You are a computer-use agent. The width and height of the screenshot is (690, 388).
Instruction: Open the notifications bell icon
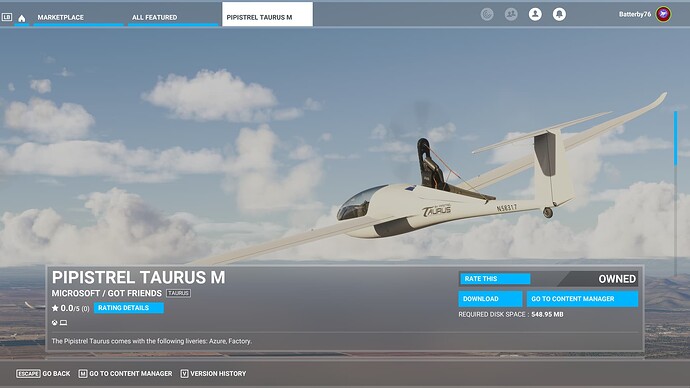pos(559,15)
